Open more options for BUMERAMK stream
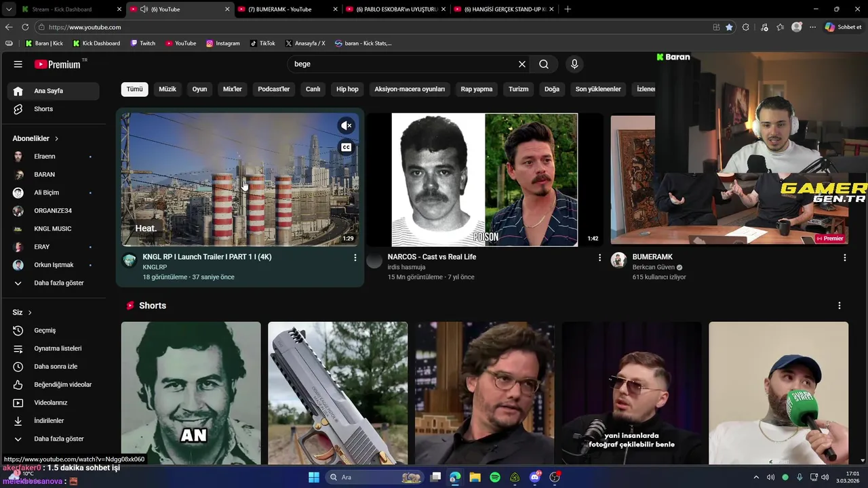The height and width of the screenshot is (488, 868). pos(844,258)
